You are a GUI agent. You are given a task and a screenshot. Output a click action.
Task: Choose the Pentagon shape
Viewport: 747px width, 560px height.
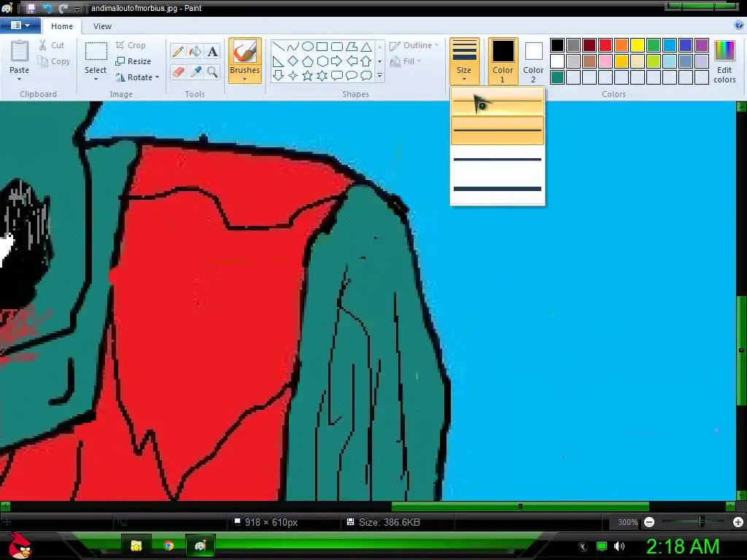pos(308,61)
